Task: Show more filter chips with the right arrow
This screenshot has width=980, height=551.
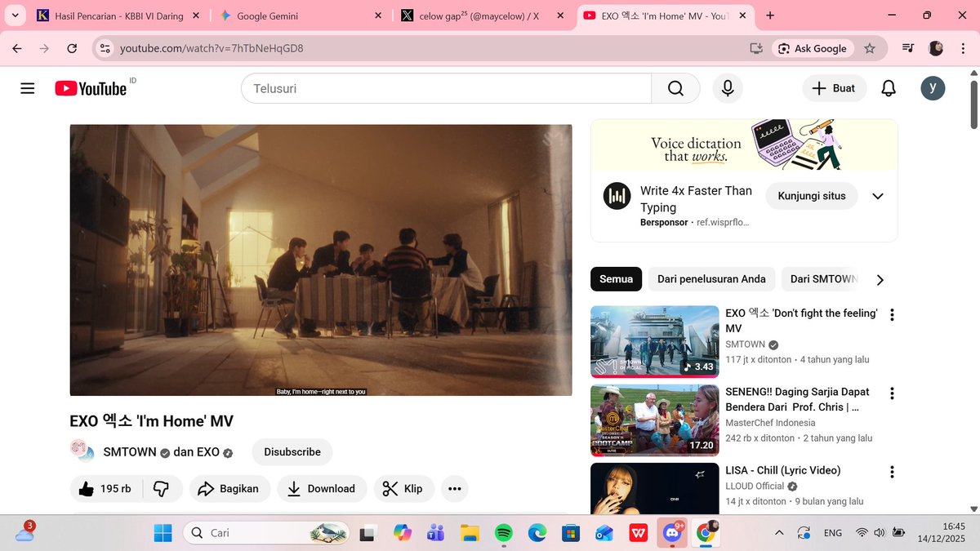Action: pyautogui.click(x=880, y=279)
